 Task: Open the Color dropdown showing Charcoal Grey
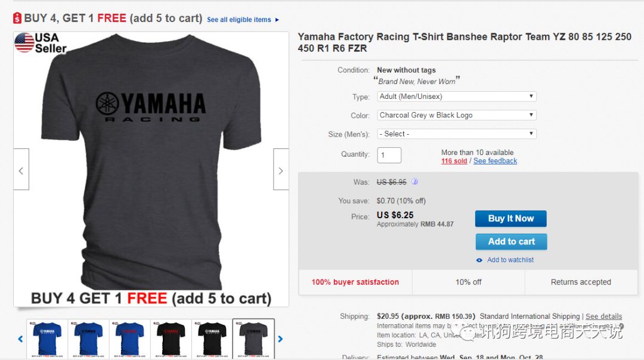point(457,115)
